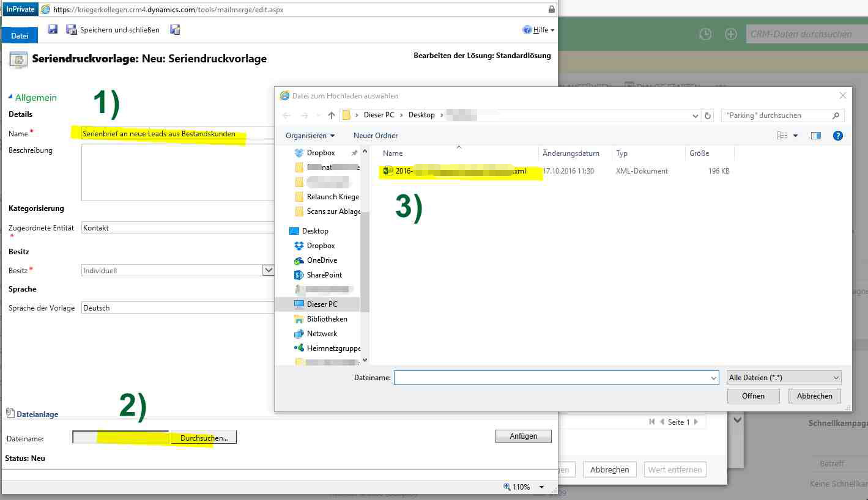Viewport: 868px width, 500px height.
Task: Click the Anfügen button
Action: click(523, 436)
